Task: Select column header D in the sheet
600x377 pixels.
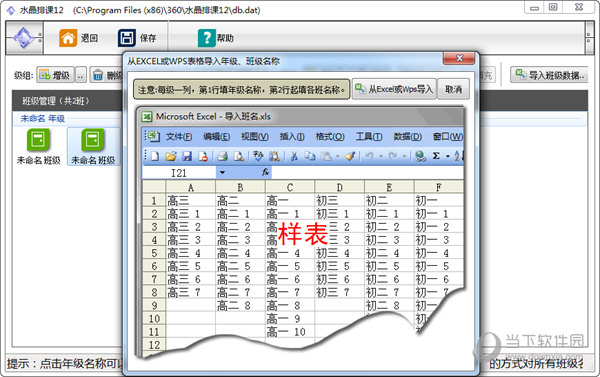Action: 339,188
